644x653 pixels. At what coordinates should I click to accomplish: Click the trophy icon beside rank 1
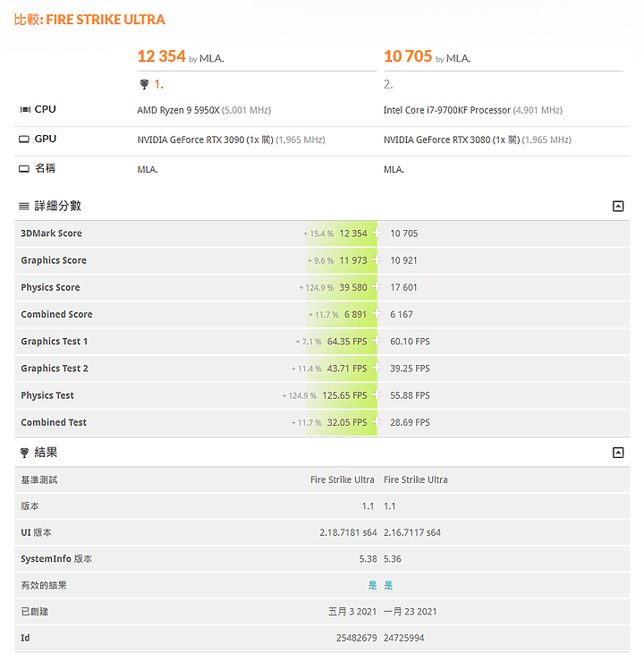[x=144, y=85]
